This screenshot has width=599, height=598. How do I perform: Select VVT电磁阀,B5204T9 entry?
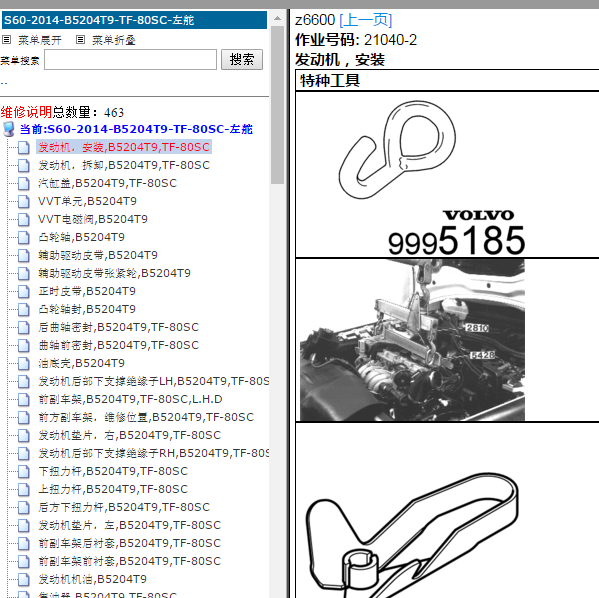click(x=92, y=219)
